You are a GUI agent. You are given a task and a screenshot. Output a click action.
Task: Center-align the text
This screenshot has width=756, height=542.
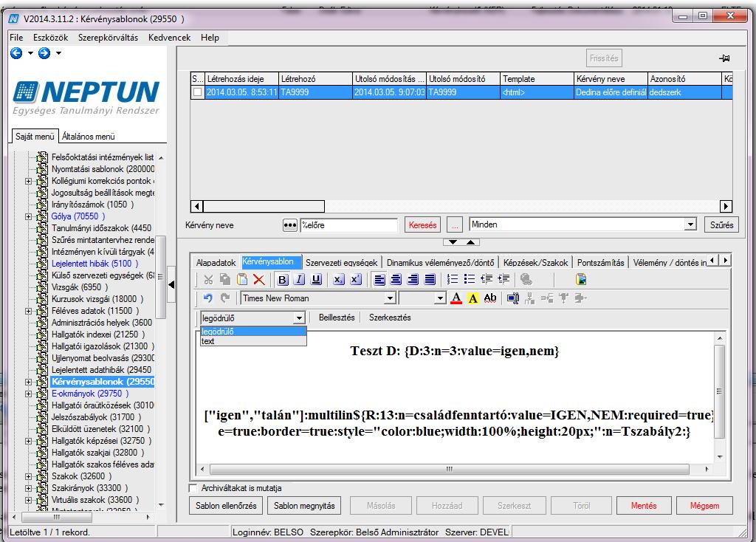396,279
